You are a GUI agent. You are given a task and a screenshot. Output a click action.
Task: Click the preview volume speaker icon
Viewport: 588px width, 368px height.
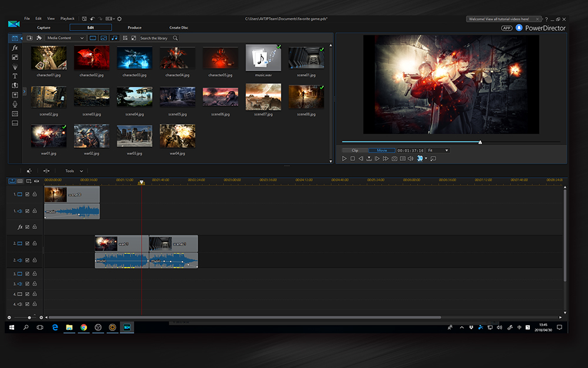click(410, 159)
